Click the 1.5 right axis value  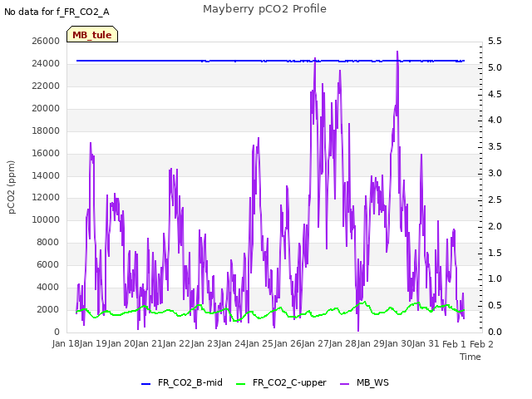point(495,253)
